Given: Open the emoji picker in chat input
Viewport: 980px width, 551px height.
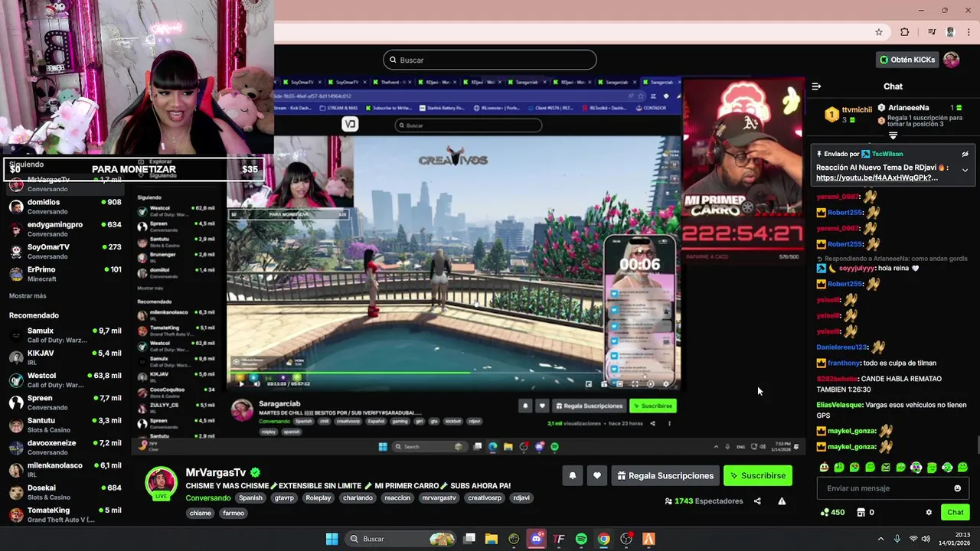Looking at the screenshot, I should click(x=957, y=488).
